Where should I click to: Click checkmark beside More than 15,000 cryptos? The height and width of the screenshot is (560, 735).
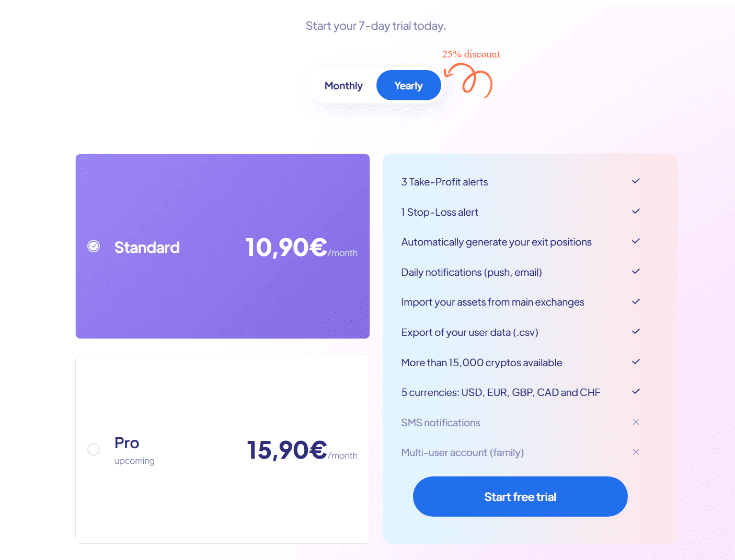click(x=636, y=362)
